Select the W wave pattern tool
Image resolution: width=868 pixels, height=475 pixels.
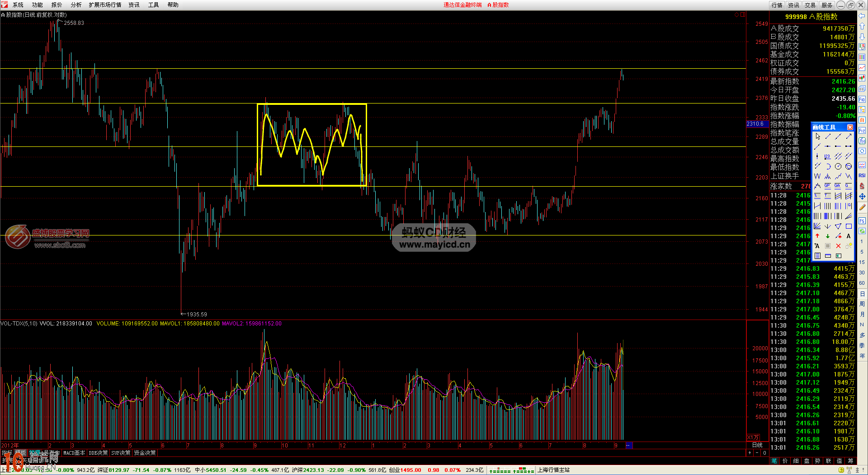click(817, 176)
